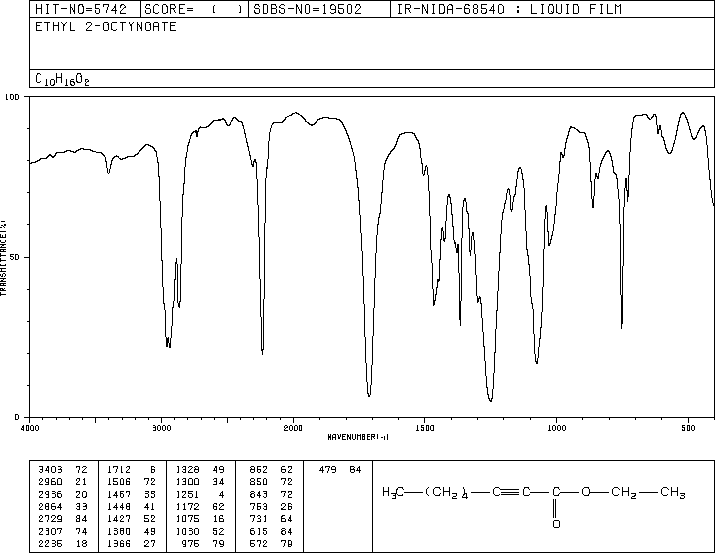The image size is (715, 553).
Task: Click the strongest peak minimum near 1251
Action: [x=491, y=400]
